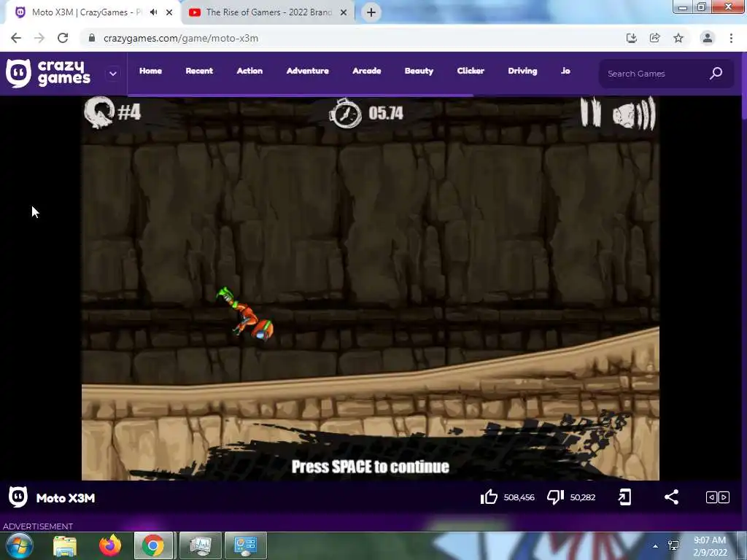Open the Clicker games category
This screenshot has height=560, width=747.
click(x=471, y=71)
